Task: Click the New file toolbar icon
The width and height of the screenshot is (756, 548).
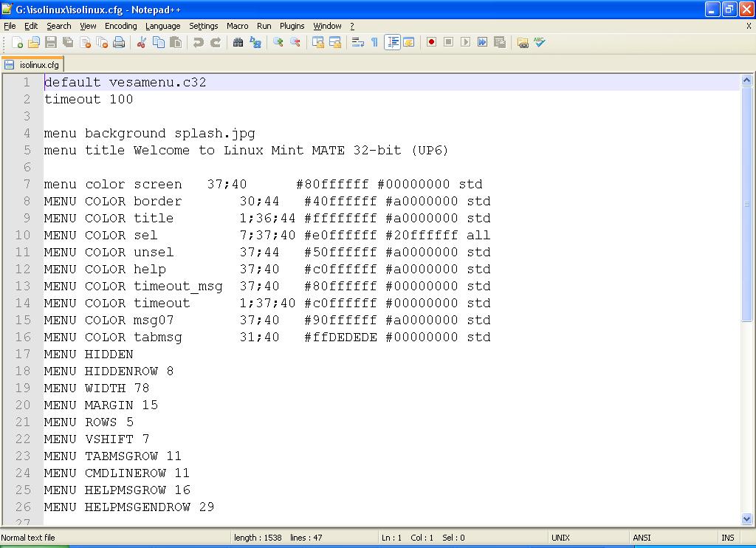Action: point(16,43)
